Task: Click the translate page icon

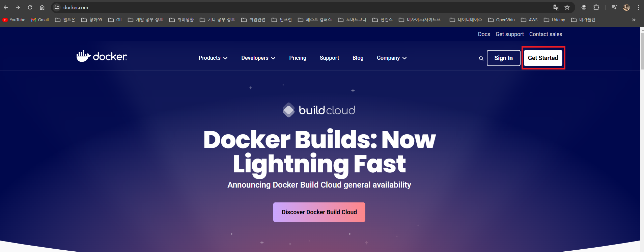Action: tap(556, 7)
